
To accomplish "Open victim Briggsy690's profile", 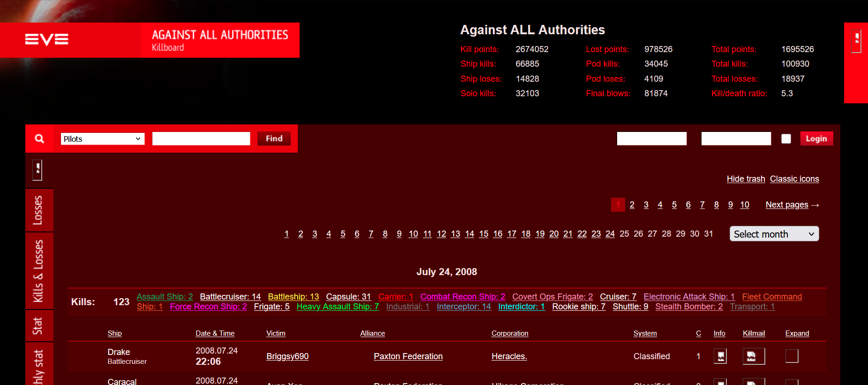I will (x=287, y=356).
